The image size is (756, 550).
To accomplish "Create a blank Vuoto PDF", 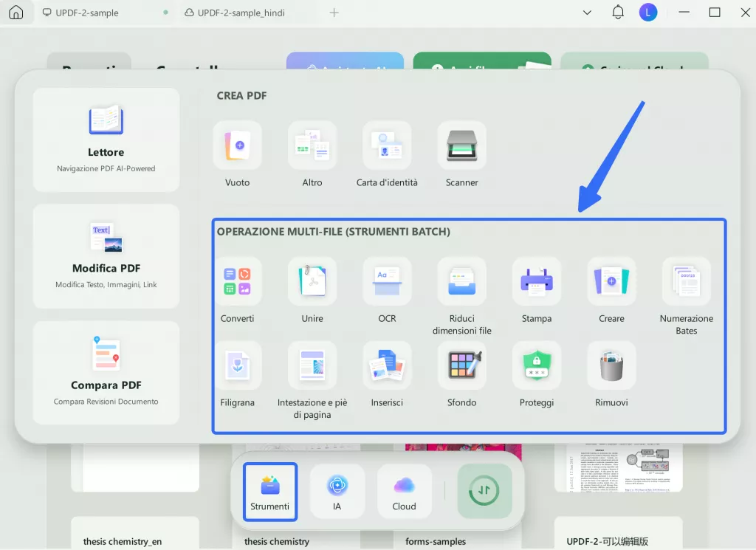I will point(237,154).
